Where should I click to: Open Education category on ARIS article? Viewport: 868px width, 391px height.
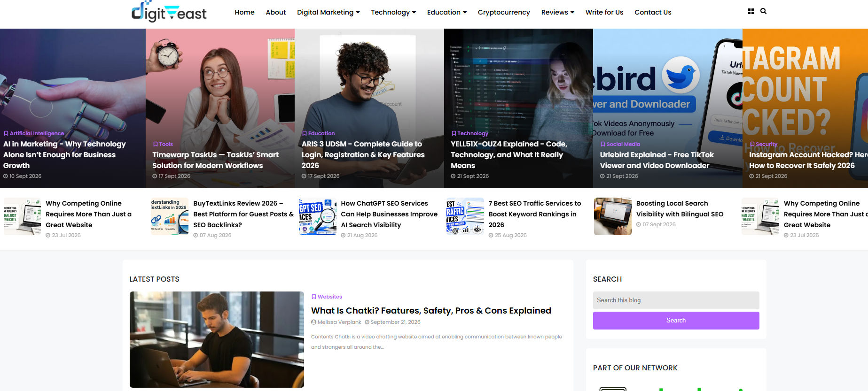tap(321, 133)
